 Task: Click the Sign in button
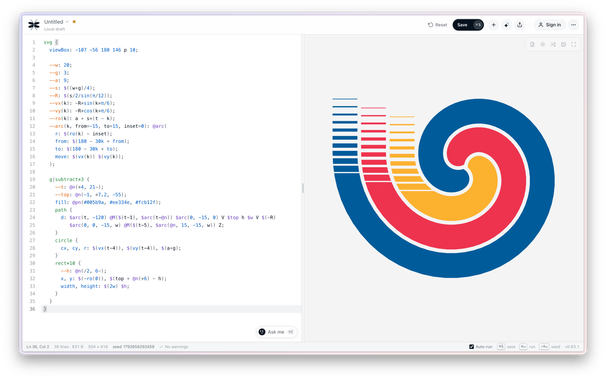[550, 25]
